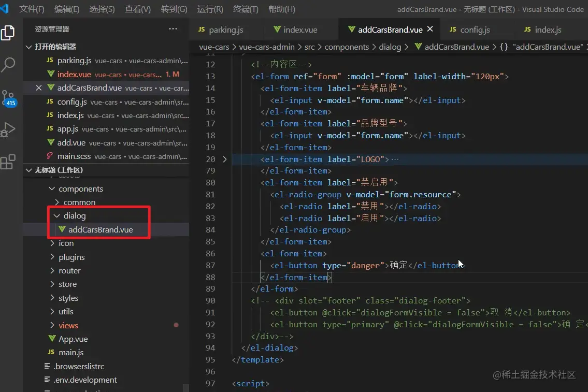Click vue-cars-admin in the breadcrumb
Viewport: 588px width, 392px height.
pyautogui.click(x=267, y=47)
